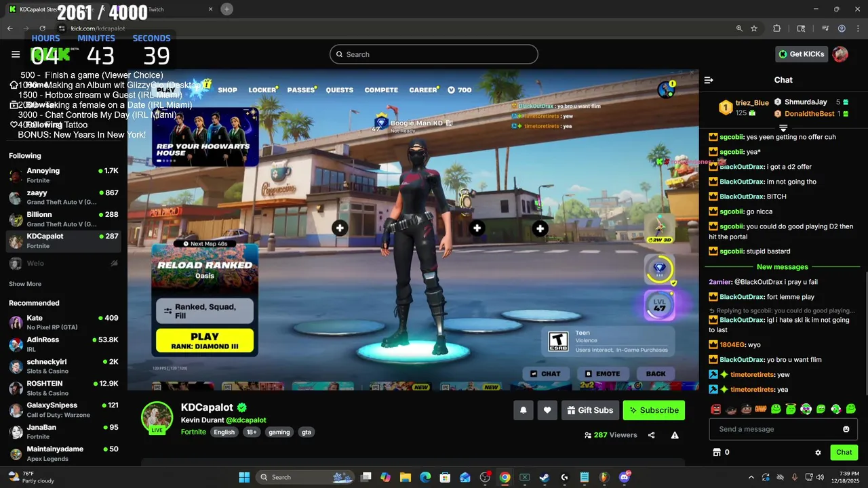The image size is (868, 488).
Task: Open the COMPETE tab in Fortnite lobby
Action: (x=381, y=89)
